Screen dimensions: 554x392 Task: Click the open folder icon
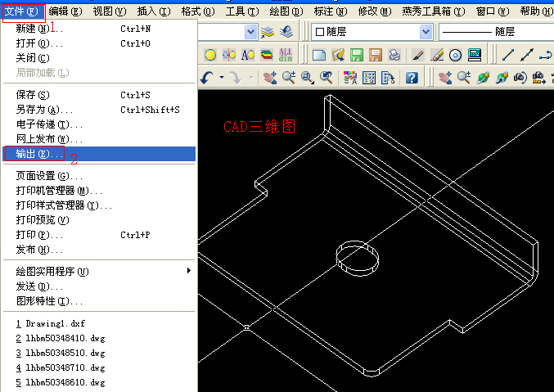[338, 55]
